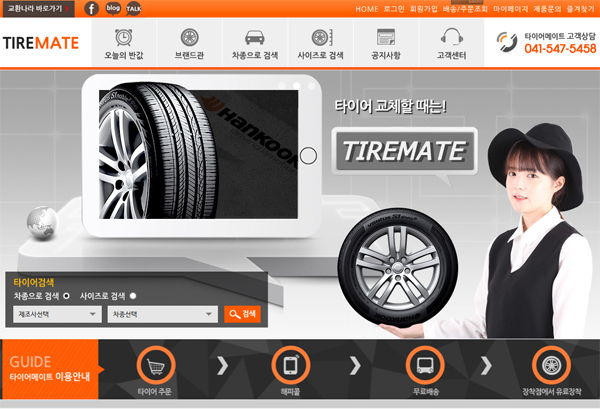
Task: Open the KakaoTalk TALK icon
Action: [x=134, y=8]
